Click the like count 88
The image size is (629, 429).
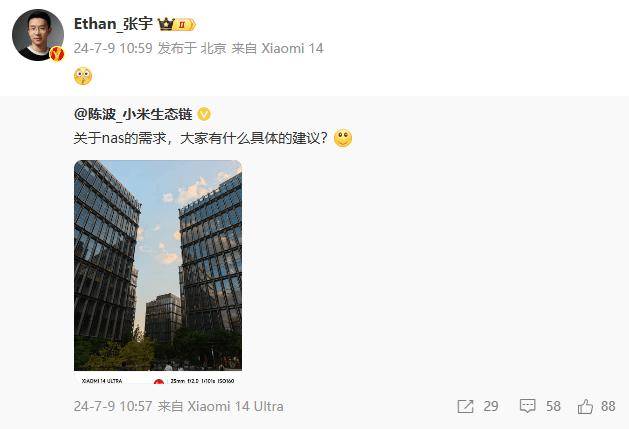tap(608, 406)
